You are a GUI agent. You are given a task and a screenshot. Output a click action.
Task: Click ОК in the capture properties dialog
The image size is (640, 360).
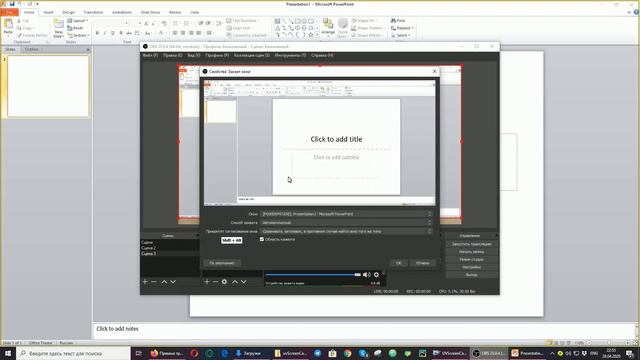click(399, 263)
